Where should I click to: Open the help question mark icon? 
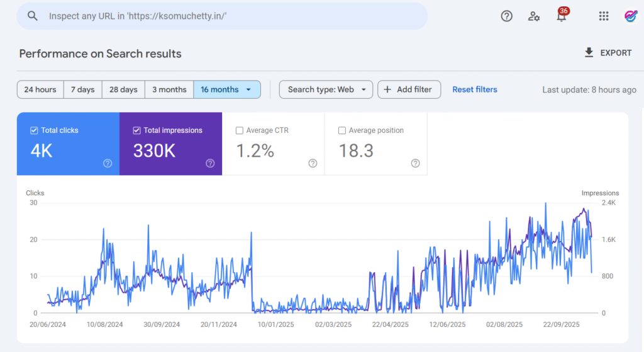tap(506, 16)
